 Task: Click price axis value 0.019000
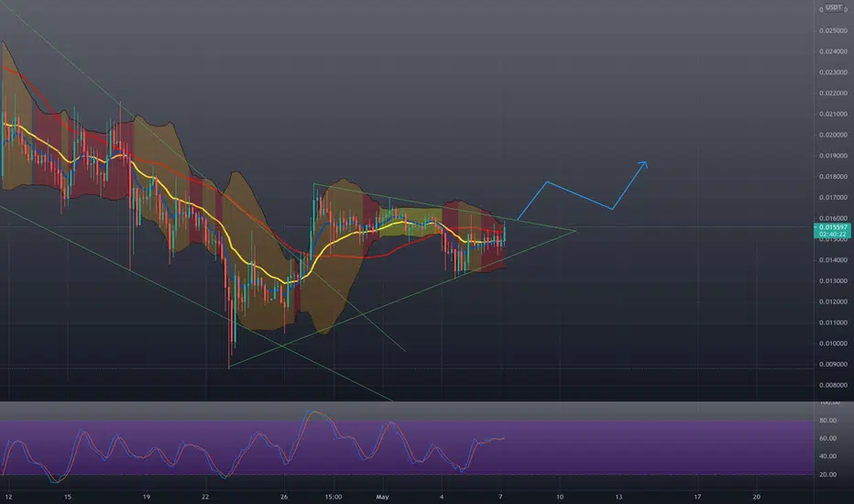833,156
